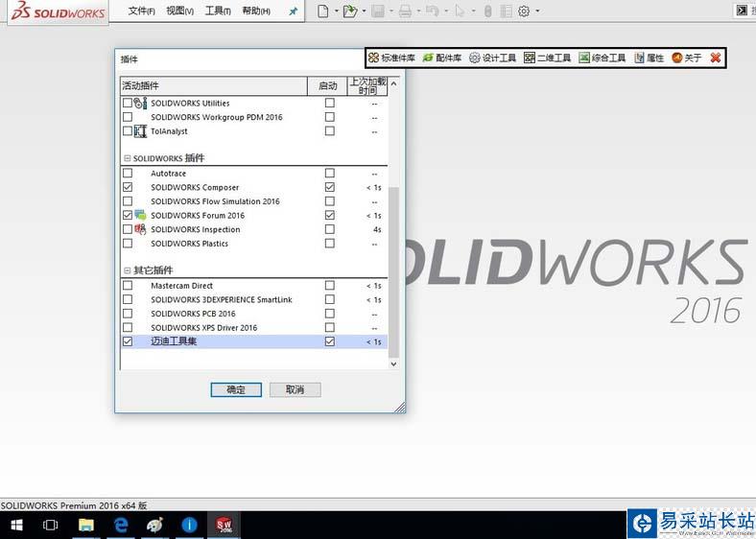756x539 pixels.
Task: Click the Save icon in toolbar
Action: pyautogui.click(x=378, y=11)
